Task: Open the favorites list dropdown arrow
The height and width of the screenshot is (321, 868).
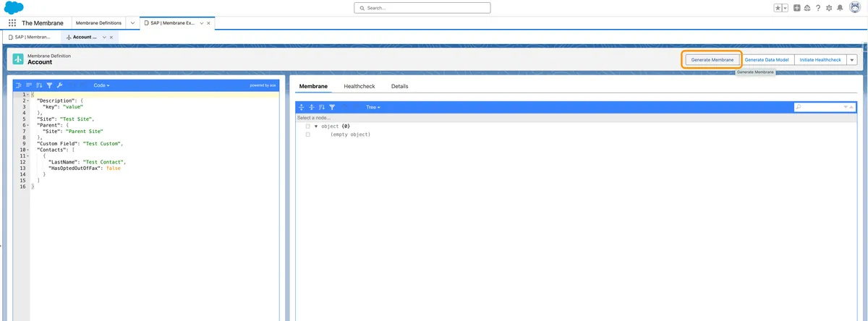Action: coord(786,8)
